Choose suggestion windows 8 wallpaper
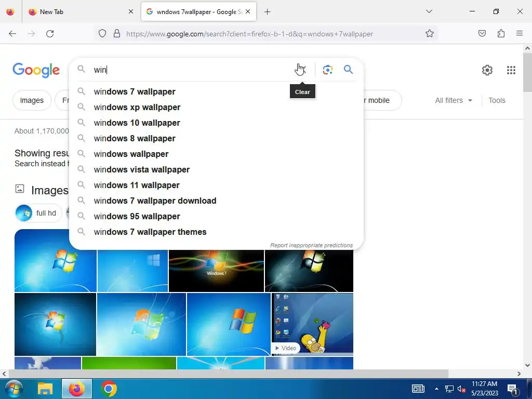 (x=216, y=138)
